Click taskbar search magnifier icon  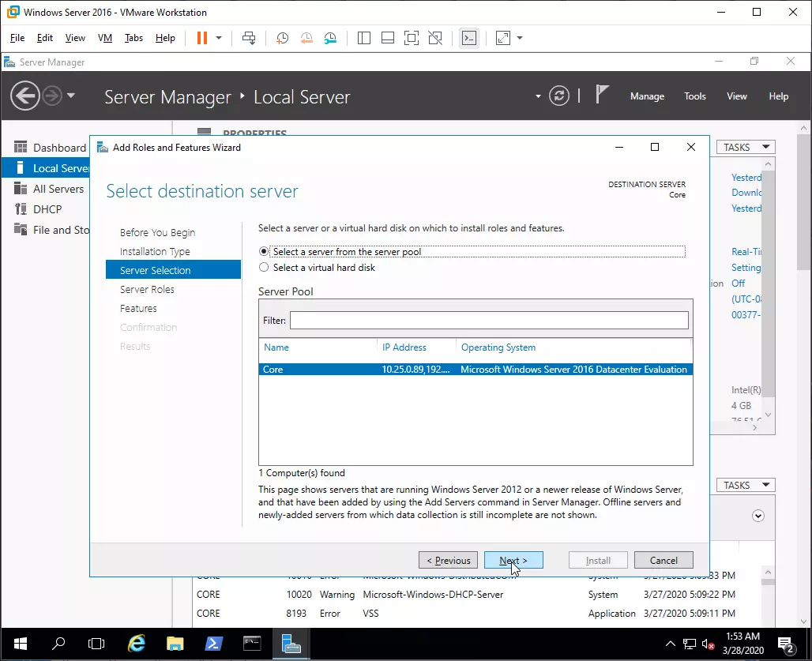58,644
